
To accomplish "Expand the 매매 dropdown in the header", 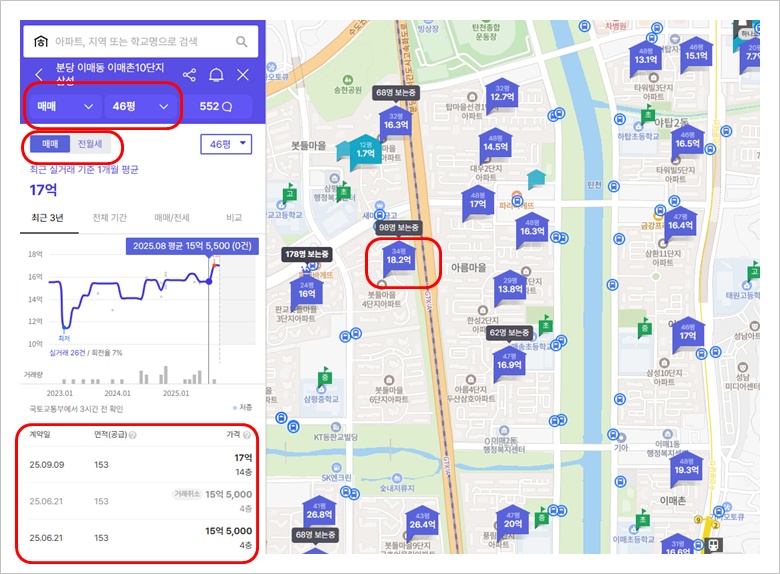I will point(66,106).
